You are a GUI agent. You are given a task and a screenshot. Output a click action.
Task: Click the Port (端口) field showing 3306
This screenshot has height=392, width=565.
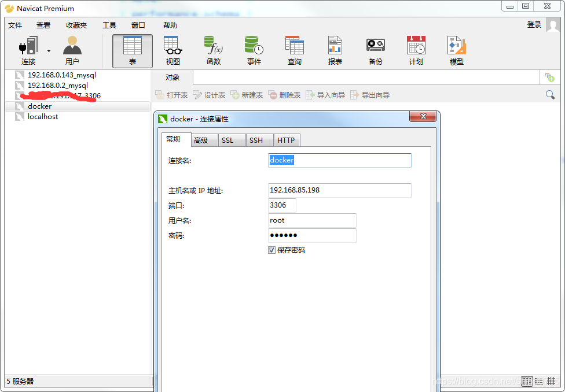(x=282, y=205)
